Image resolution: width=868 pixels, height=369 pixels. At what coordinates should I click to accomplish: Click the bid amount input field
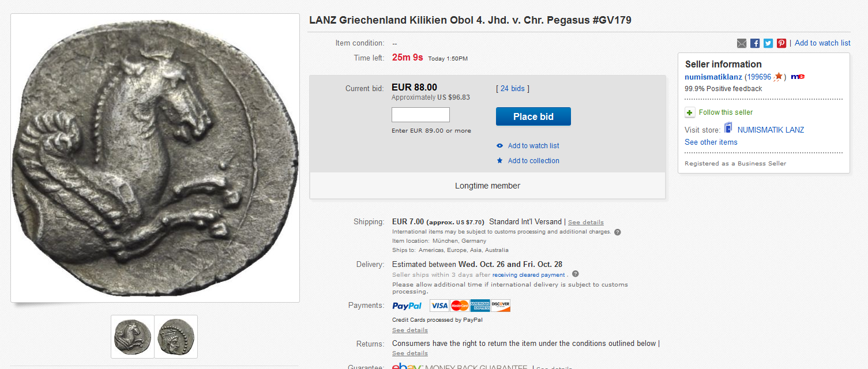(420, 115)
